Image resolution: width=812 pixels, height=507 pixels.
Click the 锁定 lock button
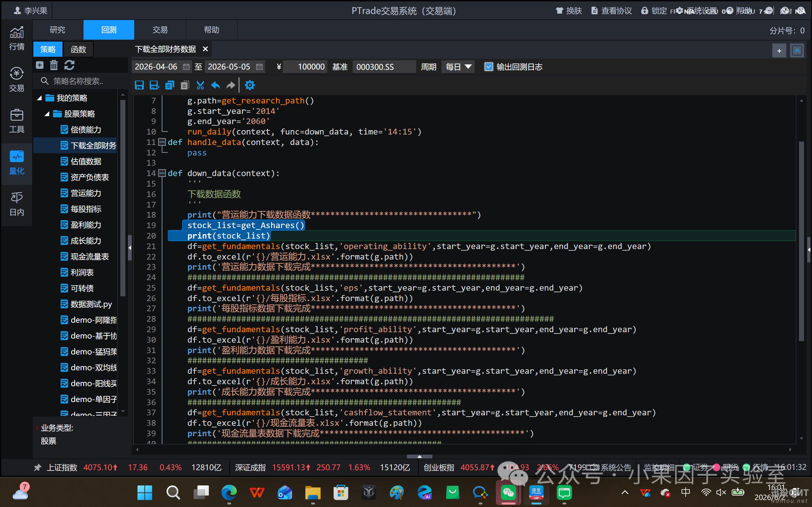pyautogui.click(x=654, y=11)
